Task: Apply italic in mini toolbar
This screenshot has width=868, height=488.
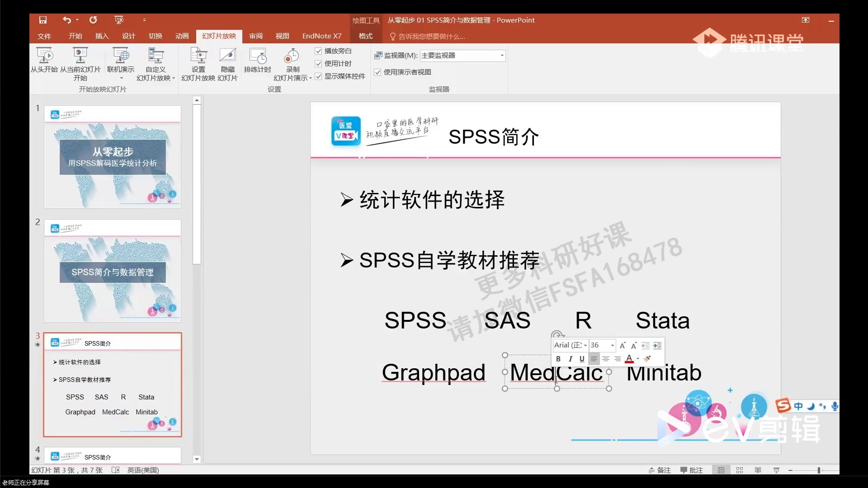Action: click(x=570, y=359)
